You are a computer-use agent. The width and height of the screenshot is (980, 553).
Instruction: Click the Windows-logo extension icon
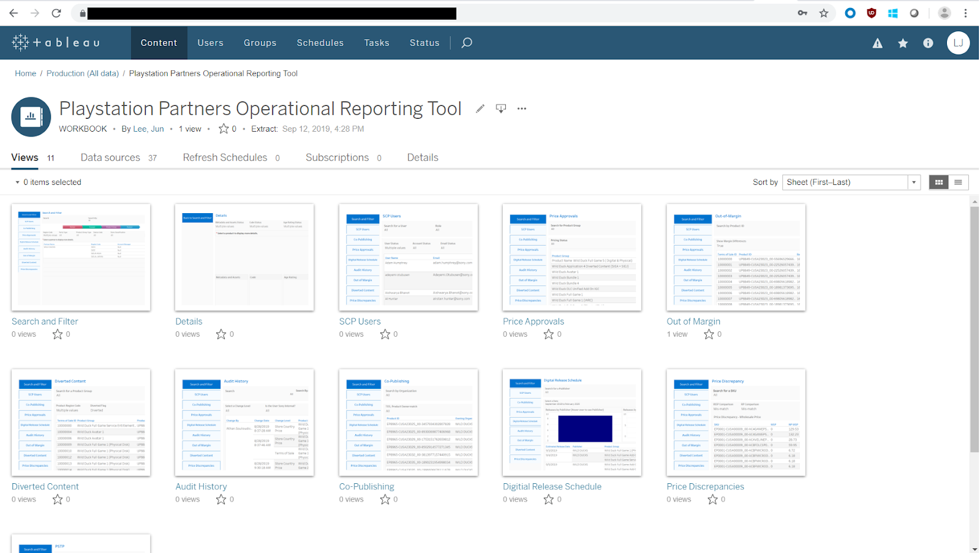pyautogui.click(x=893, y=13)
